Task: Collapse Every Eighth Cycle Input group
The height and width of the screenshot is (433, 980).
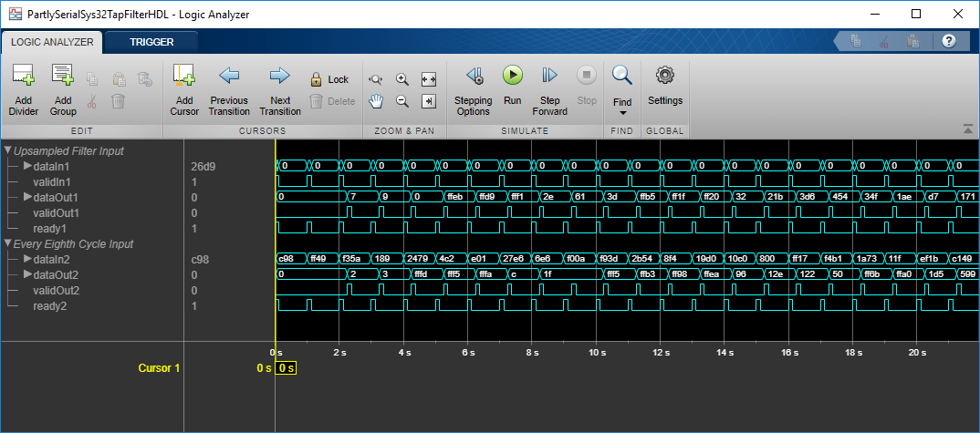Action: tap(7, 243)
